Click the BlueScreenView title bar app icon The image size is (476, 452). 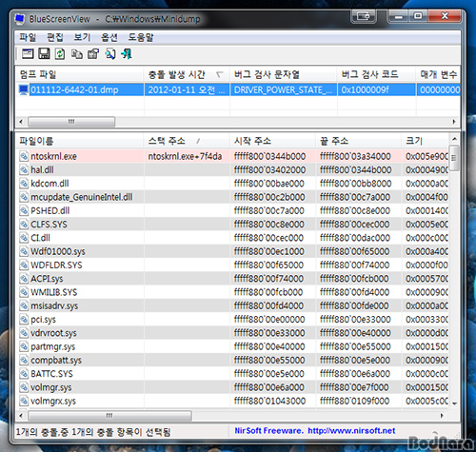coord(20,19)
